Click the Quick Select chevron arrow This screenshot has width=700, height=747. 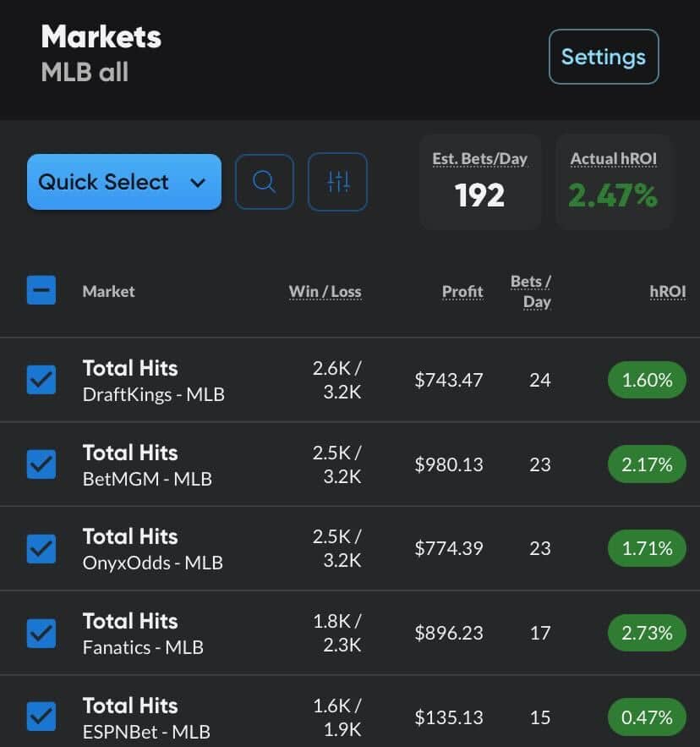198,183
